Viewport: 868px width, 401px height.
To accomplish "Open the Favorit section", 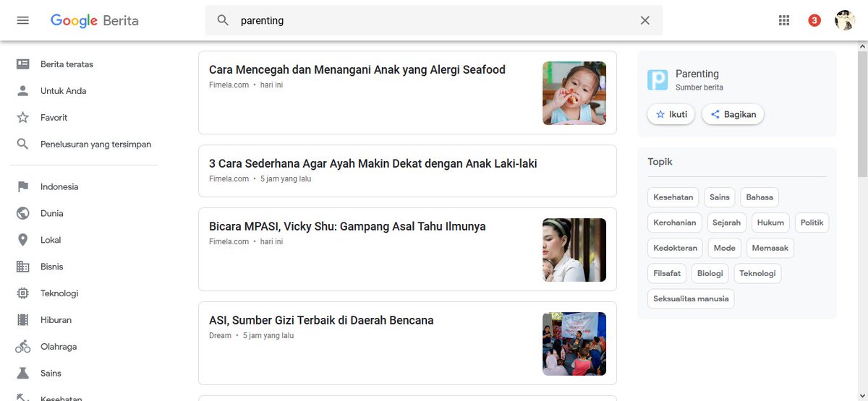I will point(54,118).
